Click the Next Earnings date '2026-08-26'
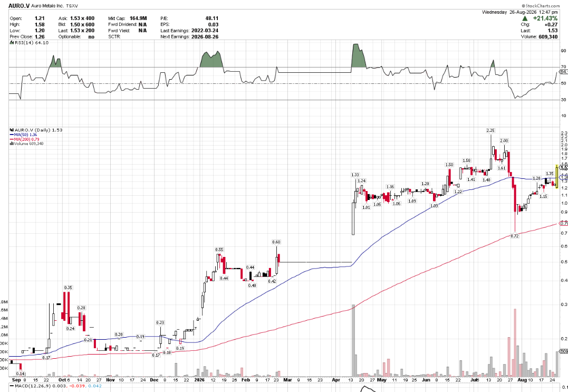The width and height of the screenshot is (568, 392). [x=205, y=37]
